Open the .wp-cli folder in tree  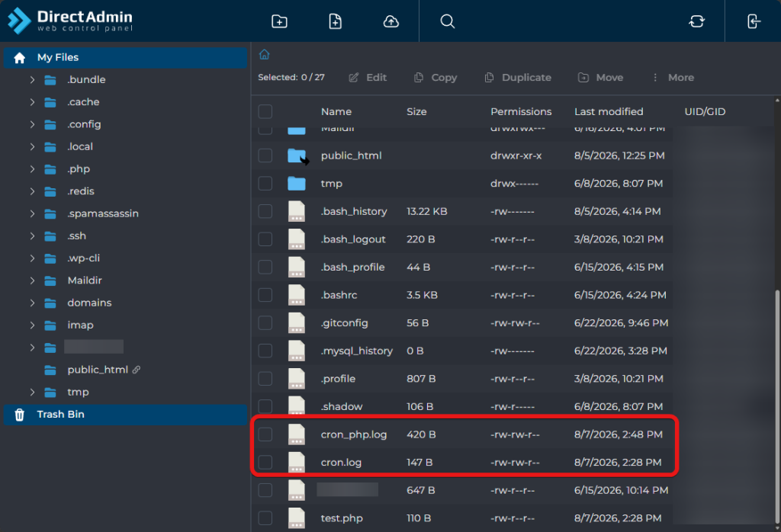[83, 258]
